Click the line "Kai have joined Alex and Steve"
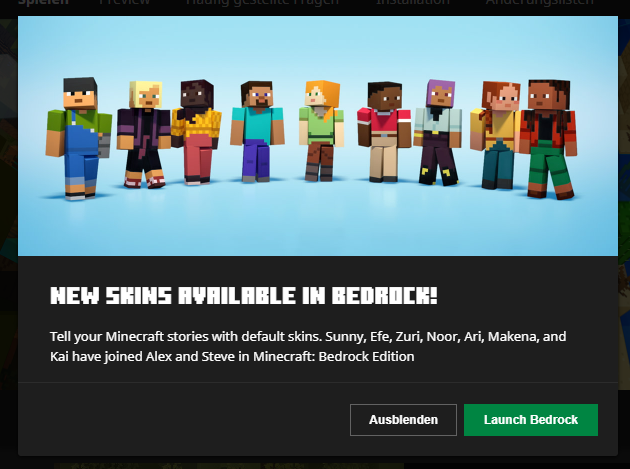This screenshot has width=630, height=469. [232, 356]
